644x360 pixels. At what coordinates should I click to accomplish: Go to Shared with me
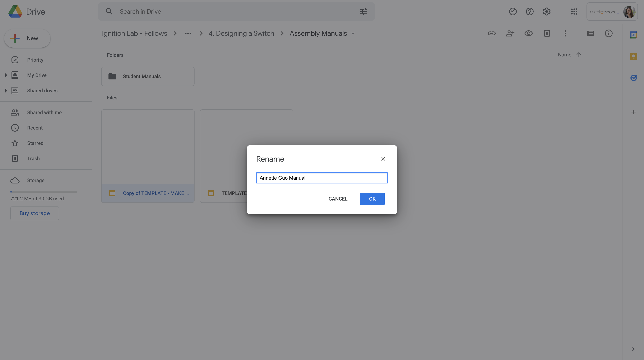click(44, 112)
